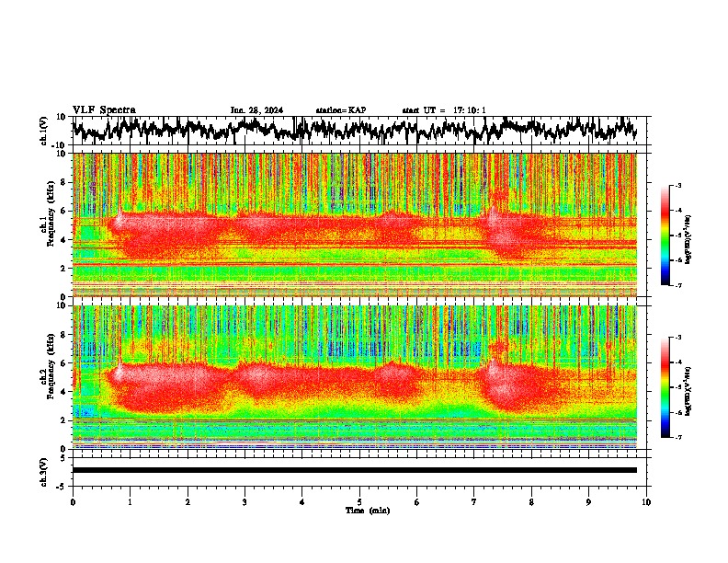
Task: Click the ch.2 colorbar "log(PSD)(V²/Hz)" label
Action: tap(688, 392)
